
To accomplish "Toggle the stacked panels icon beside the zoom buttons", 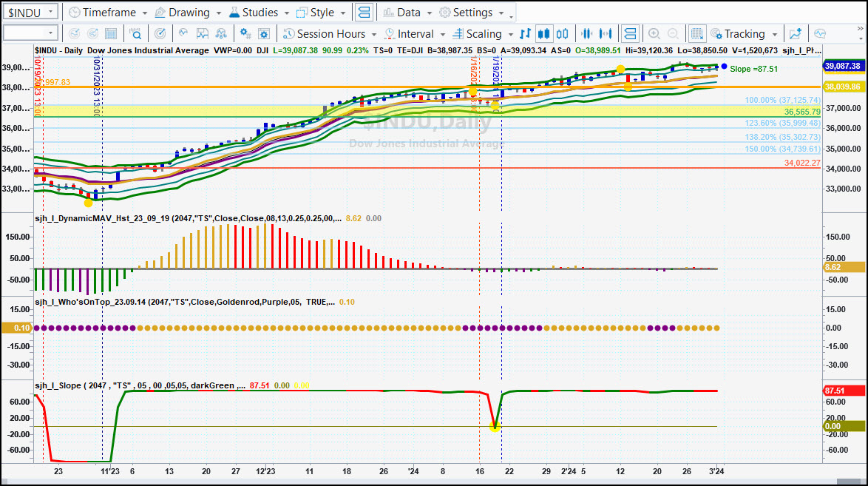I will [630, 34].
